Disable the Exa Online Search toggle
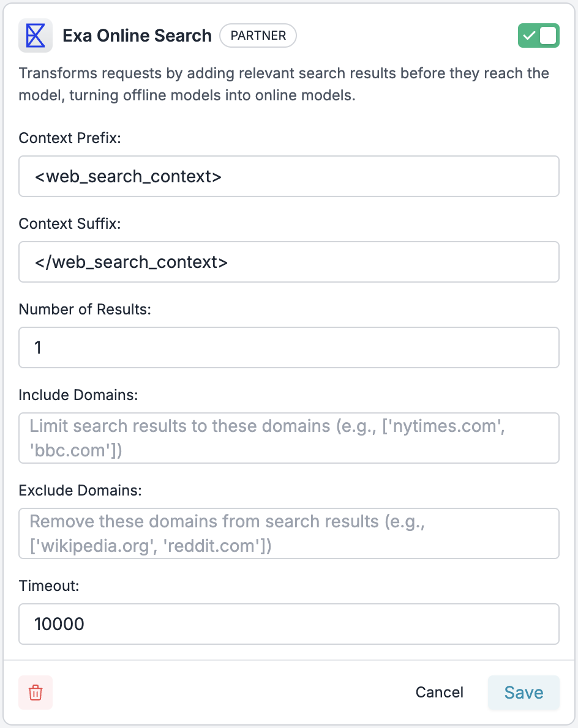The width and height of the screenshot is (578, 728). coord(538,35)
